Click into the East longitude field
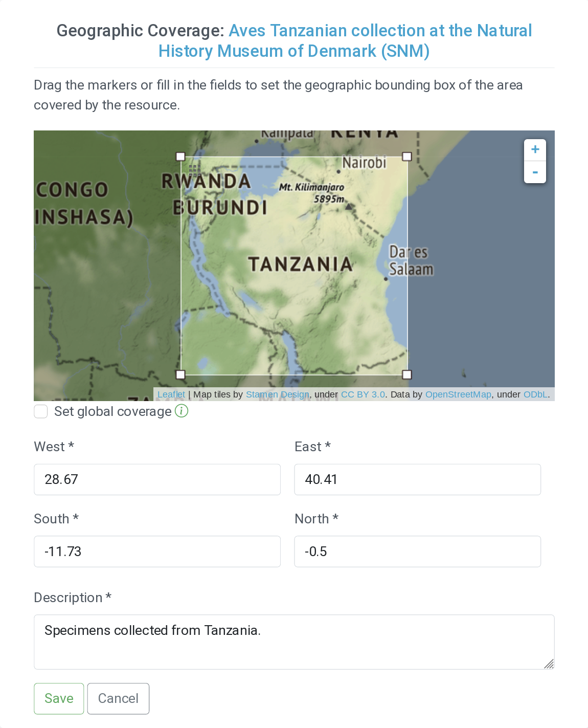 417,479
